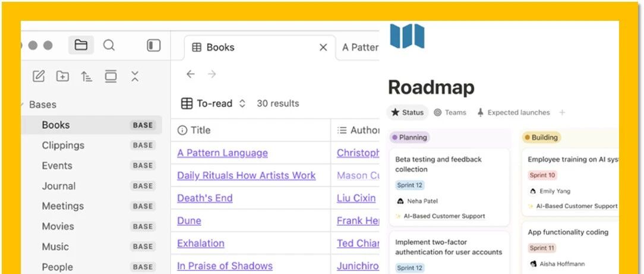Click the search magnifier icon
The image size is (644, 274).
109,45
